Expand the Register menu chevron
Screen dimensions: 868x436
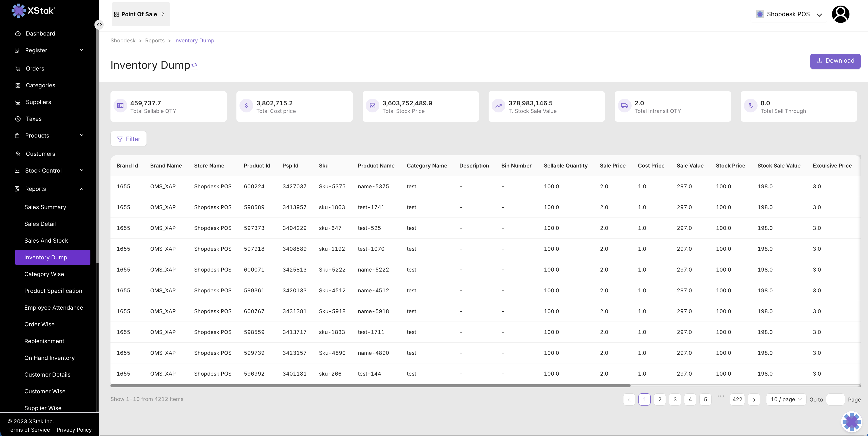point(82,50)
